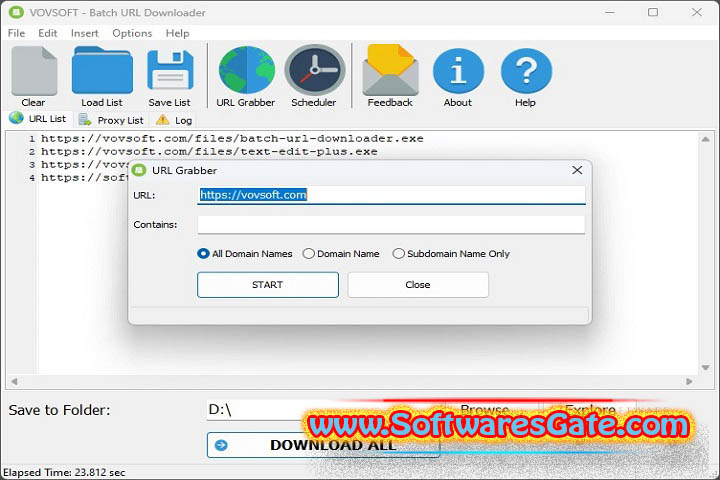
Task: Click the Feedback envelope icon
Action: [390, 70]
